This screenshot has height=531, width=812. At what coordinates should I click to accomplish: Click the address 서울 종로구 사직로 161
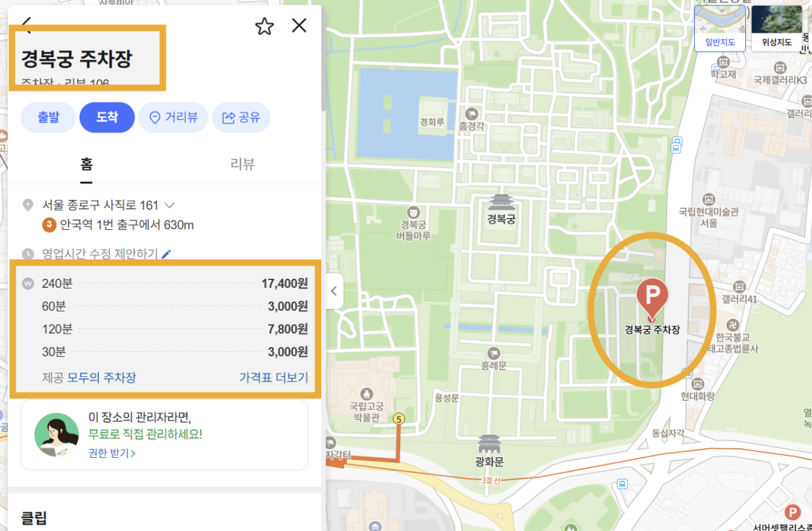point(100,206)
